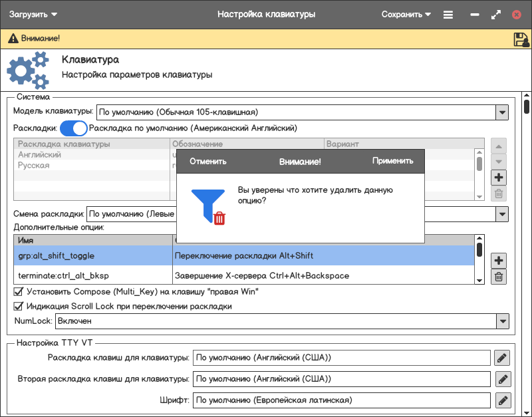Open the NumLock dropdown
Screen dimensions: 532x417
[x=502, y=321]
